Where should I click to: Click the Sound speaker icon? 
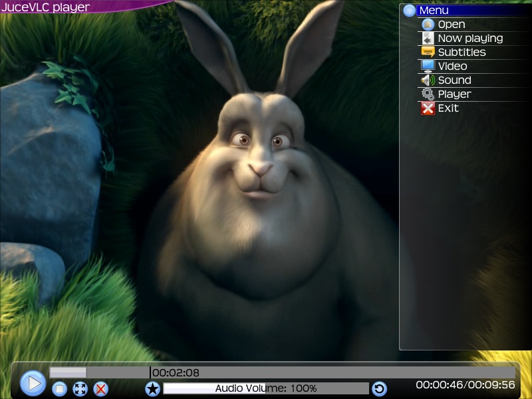point(428,80)
